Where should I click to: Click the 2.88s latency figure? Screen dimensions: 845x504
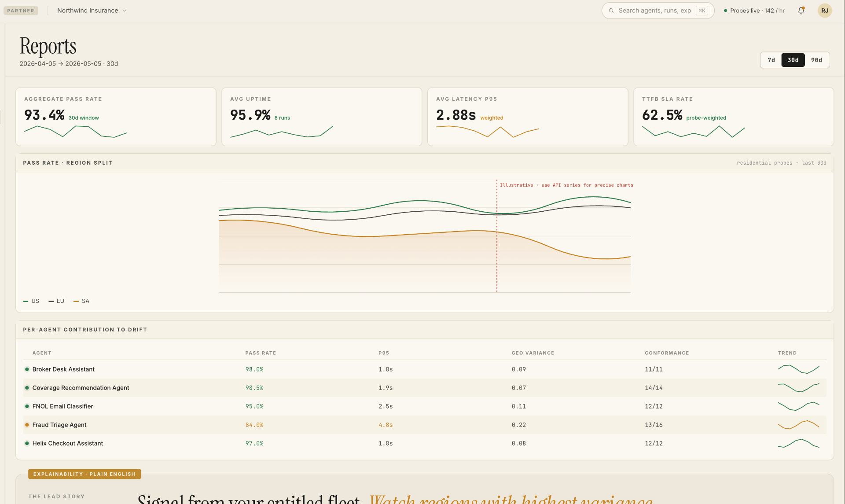coord(456,115)
